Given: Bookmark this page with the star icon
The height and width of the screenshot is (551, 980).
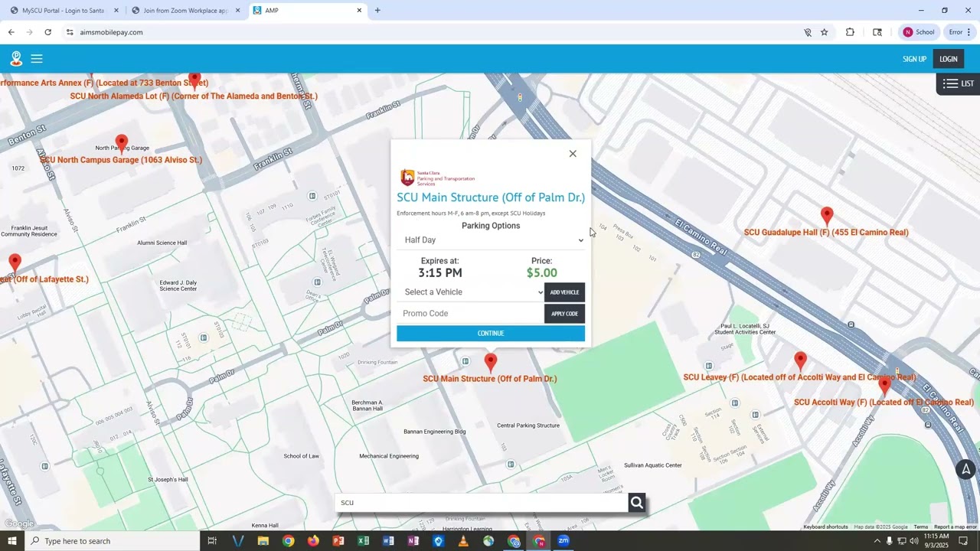Looking at the screenshot, I should point(825,32).
